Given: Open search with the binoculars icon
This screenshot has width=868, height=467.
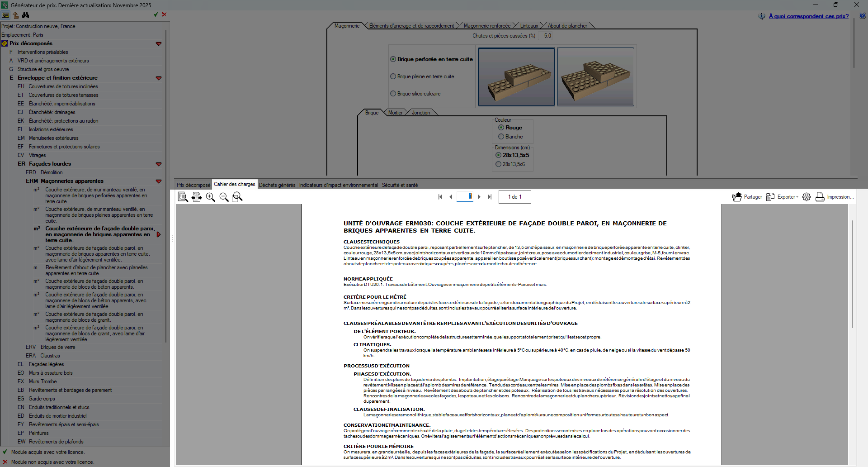Looking at the screenshot, I should coord(26,15).
